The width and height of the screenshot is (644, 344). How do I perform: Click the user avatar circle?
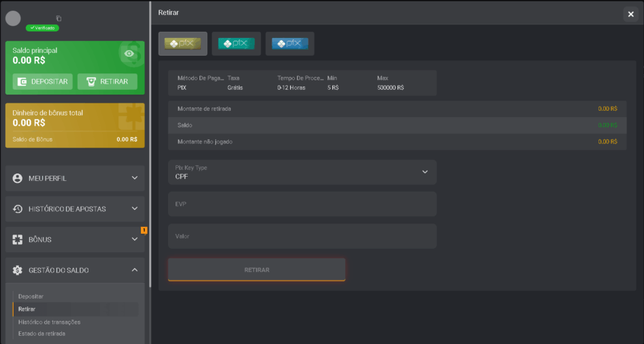coord(14,18)
